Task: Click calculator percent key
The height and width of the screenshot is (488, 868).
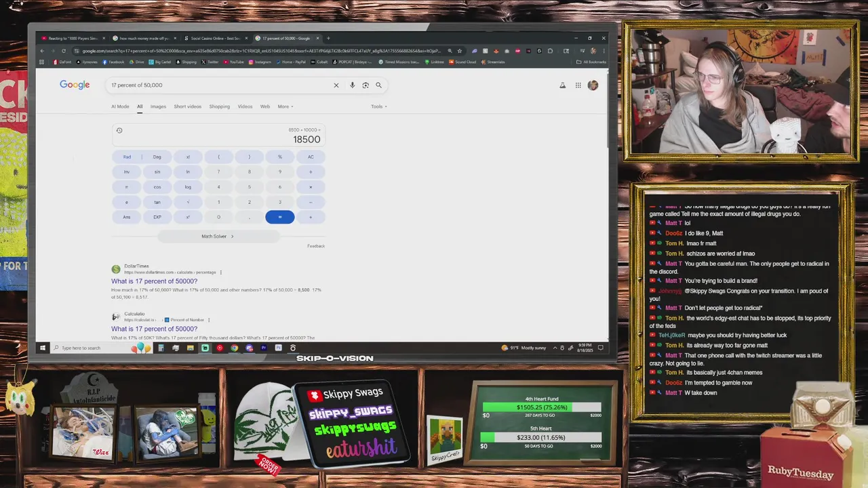Action: point(280,157)
